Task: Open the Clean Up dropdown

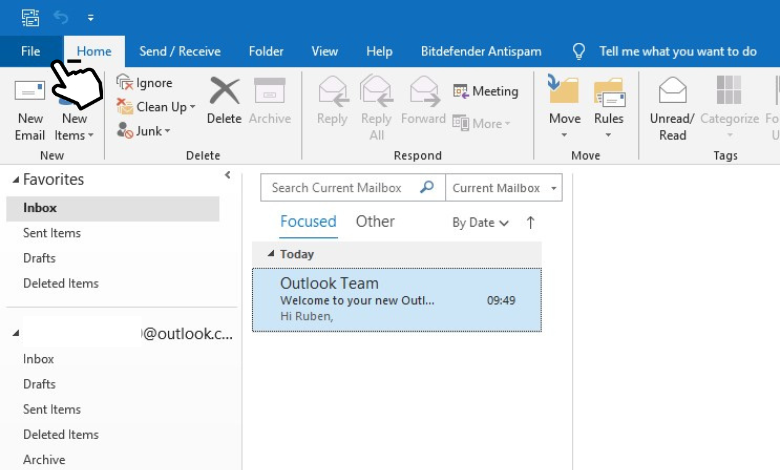Action: (193, 107)
